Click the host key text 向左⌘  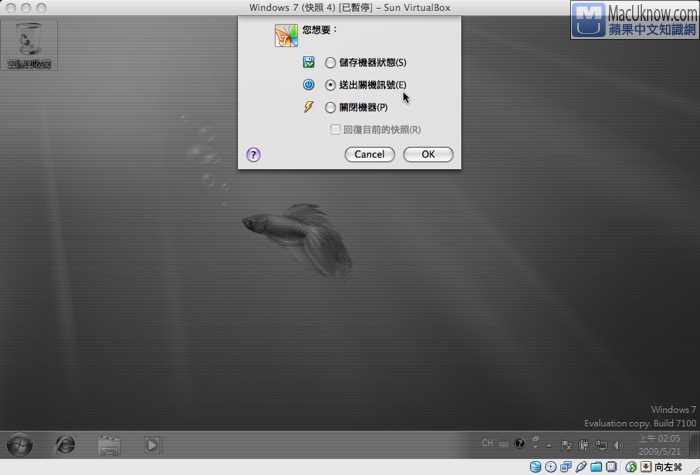tap(668, 467)
